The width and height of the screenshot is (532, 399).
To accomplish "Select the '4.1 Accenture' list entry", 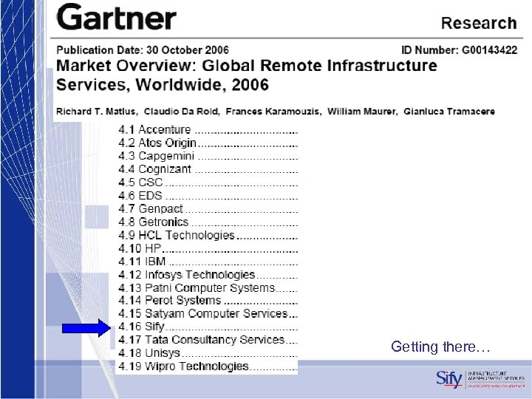I will [208, 129].
